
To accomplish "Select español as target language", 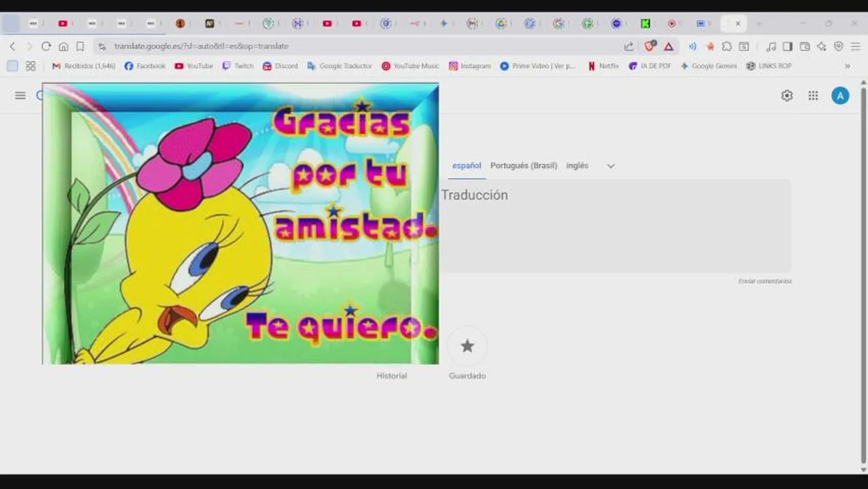I will pyautogui.click(x=467, y=166).
